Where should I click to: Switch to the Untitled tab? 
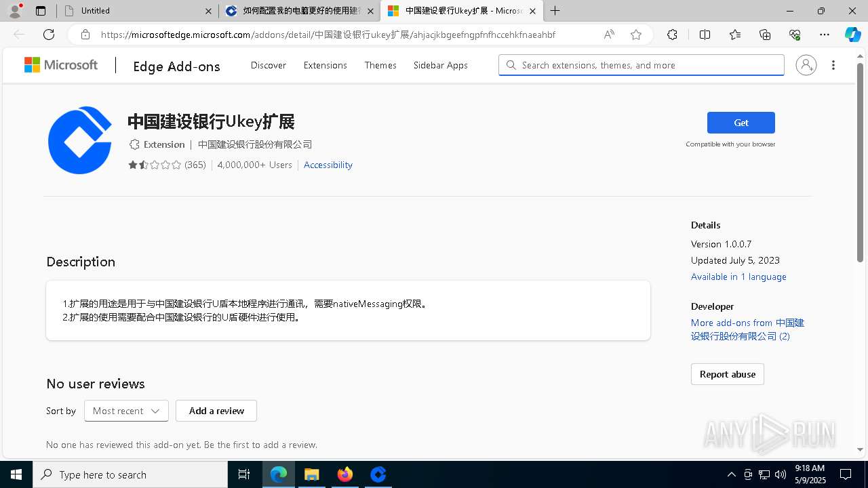(x=138, y=11)
